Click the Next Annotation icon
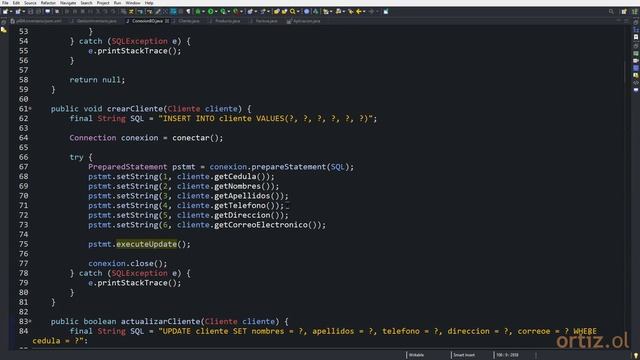This screenshot has height=360, width=640. tap(325, 11)
